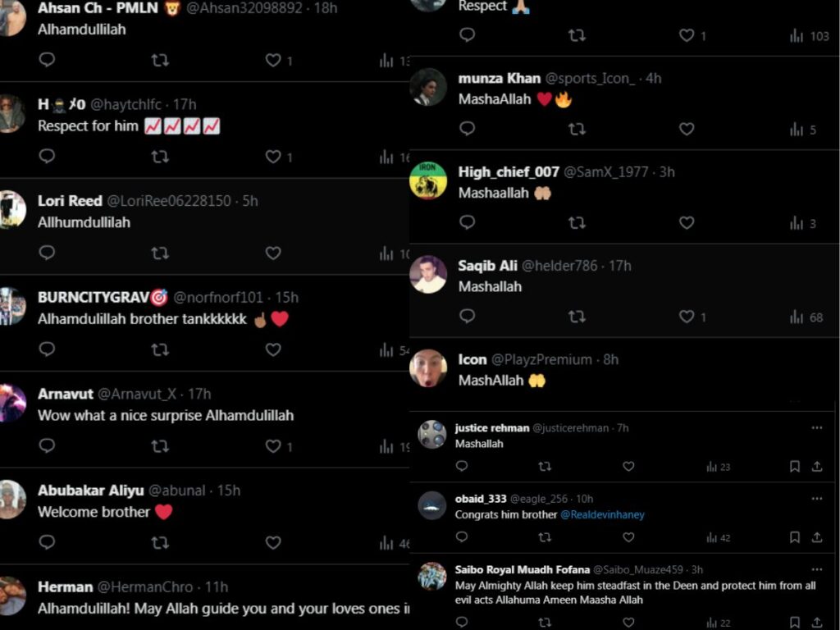Screen dimensions: 840x630
Task: Like High_chief_007's Mashaallah tweet
Action: 687,222
